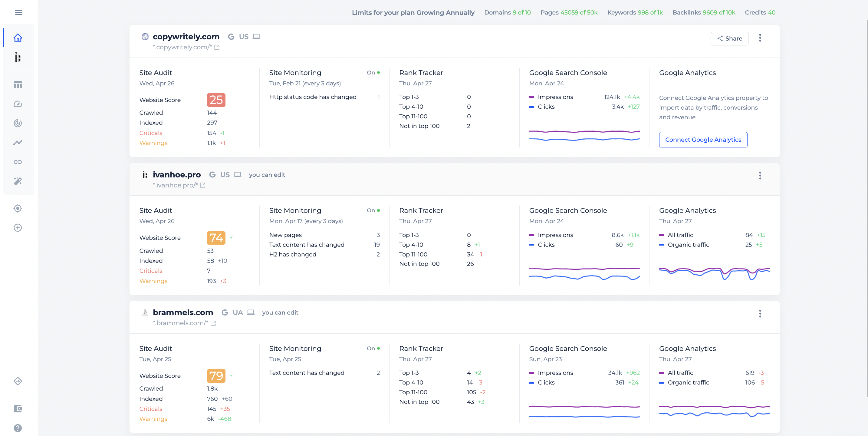The image size is (868, 436).
Task: Click Criticals in the copywritely.com Site Audit
Action: tap(151, 133)
